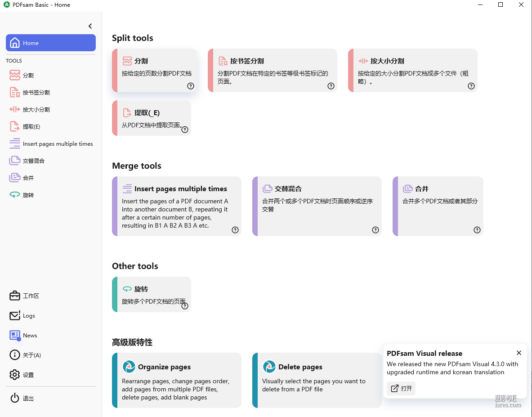
Task: Open the Logs envelope icon
Action: (x=14, y=315)
